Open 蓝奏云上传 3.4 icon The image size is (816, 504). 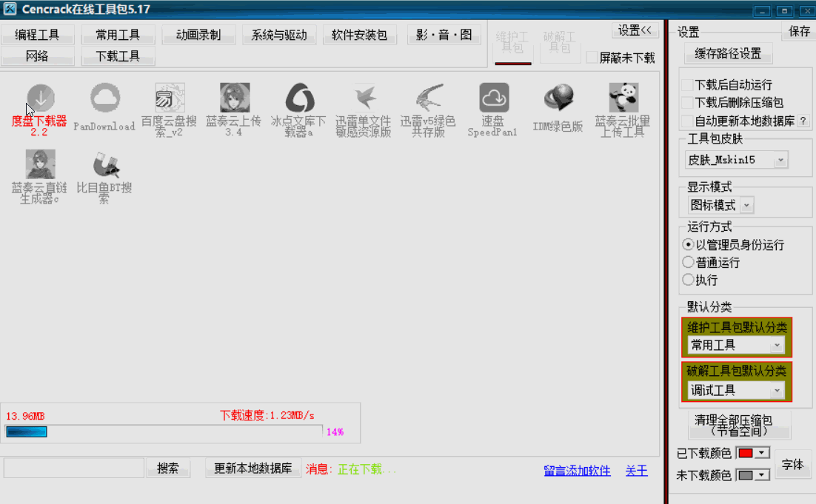coord(234,98)
